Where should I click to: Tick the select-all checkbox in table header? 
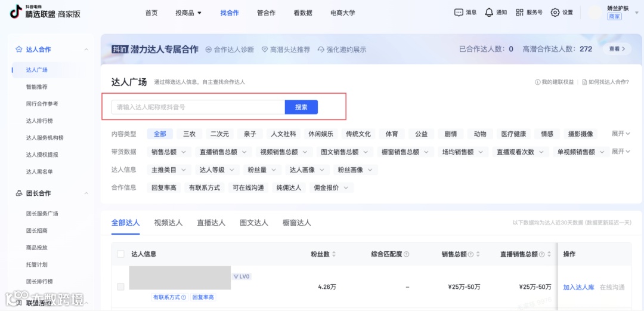[120, 254]
